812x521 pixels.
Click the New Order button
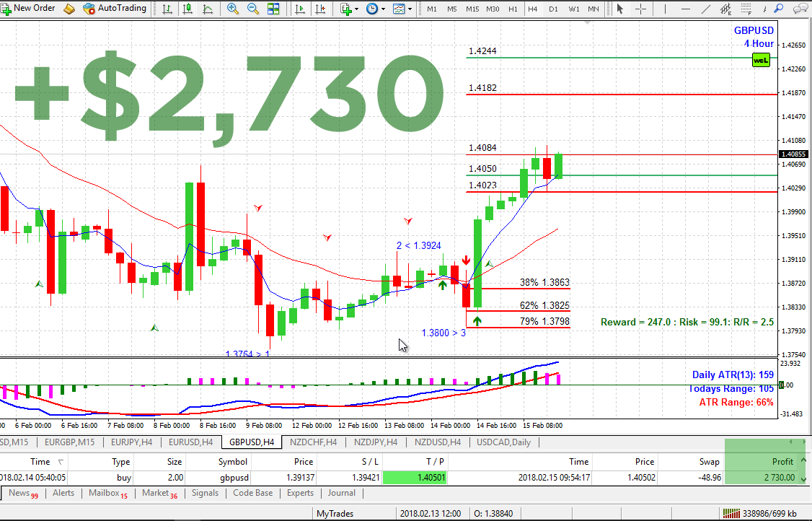[28, 8]
